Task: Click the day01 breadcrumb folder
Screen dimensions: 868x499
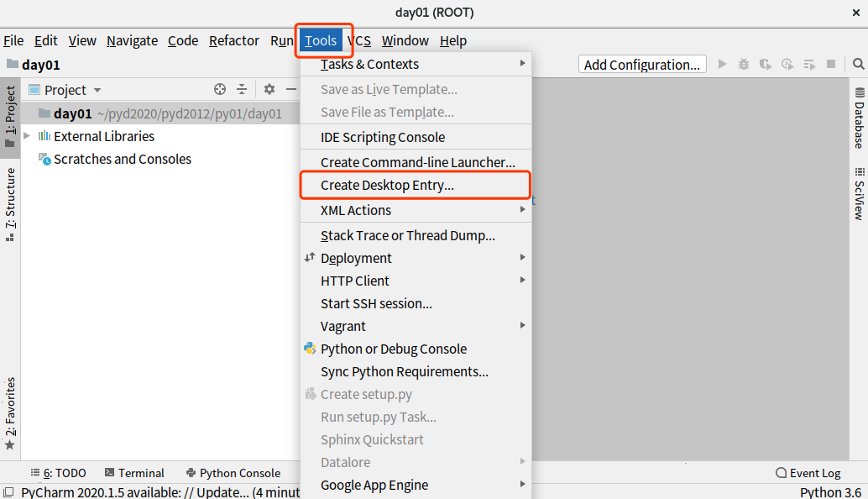Action: pos(34,65)
